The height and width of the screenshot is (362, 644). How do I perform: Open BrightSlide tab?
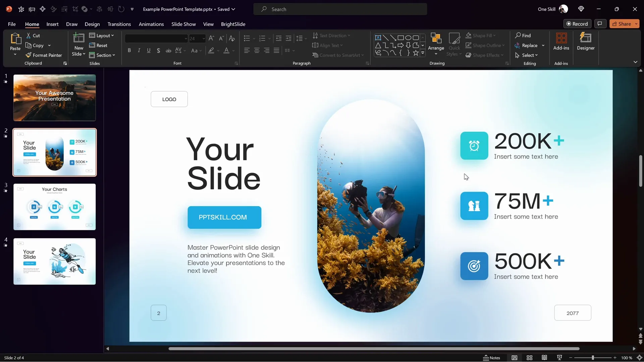coord(233,24)
